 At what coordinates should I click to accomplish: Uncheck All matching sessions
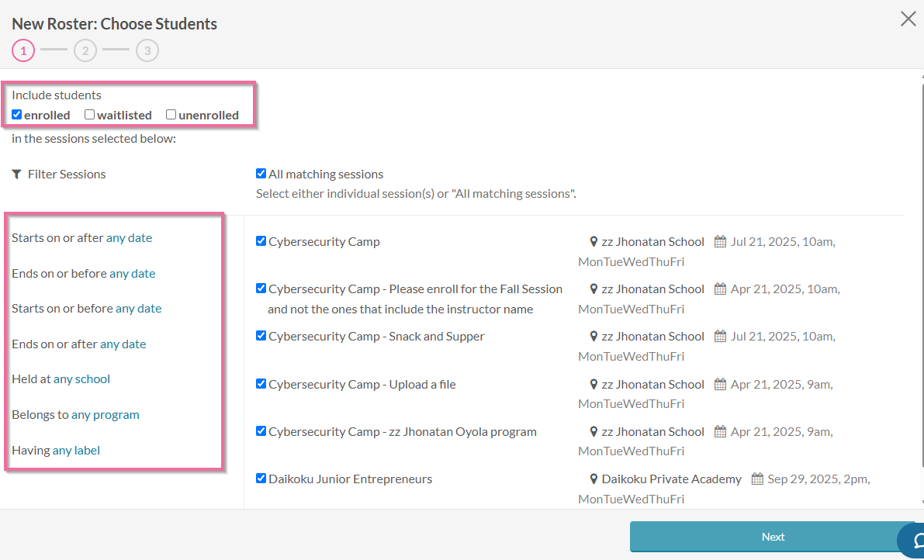point(261,173)
